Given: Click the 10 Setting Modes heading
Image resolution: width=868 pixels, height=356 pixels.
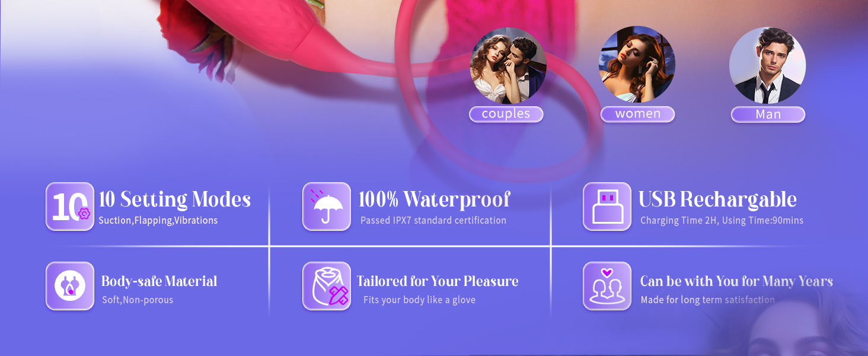Looking at the screenshot, I should [x=175, y=199].
